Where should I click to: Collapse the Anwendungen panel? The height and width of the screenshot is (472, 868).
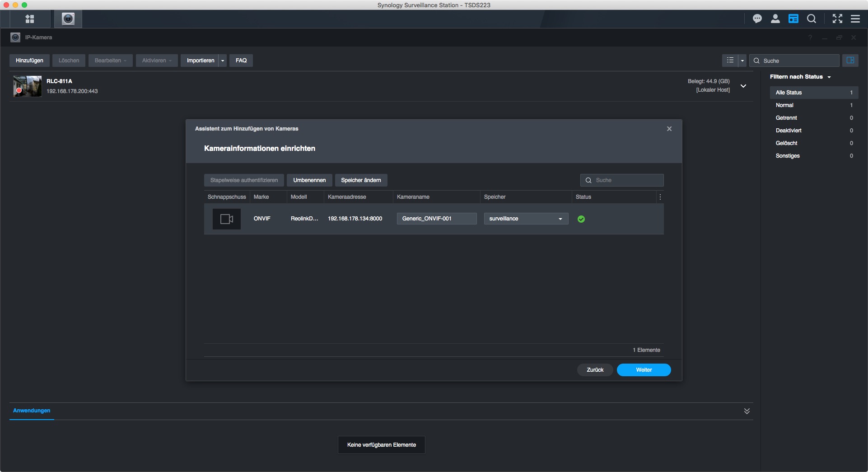tap(747, 411)
